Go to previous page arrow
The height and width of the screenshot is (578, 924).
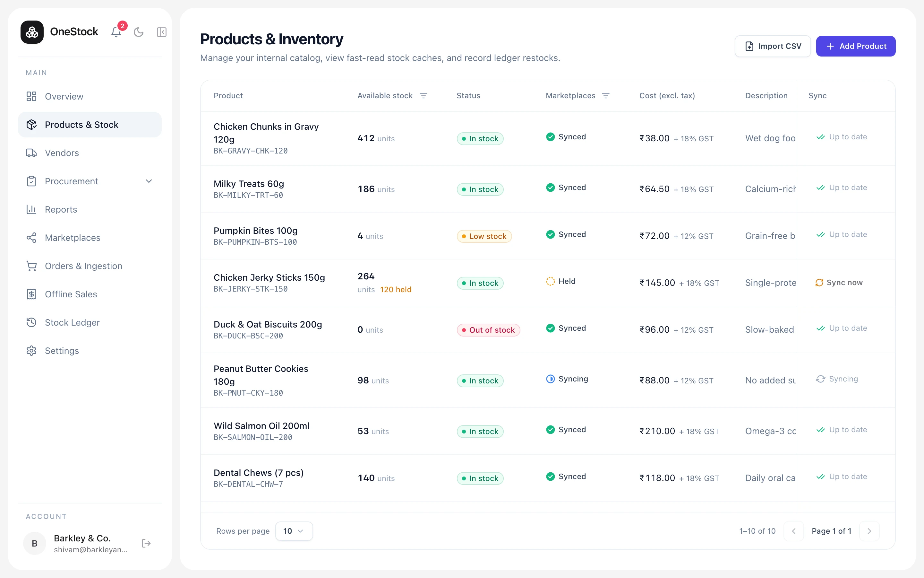[794, 531]
